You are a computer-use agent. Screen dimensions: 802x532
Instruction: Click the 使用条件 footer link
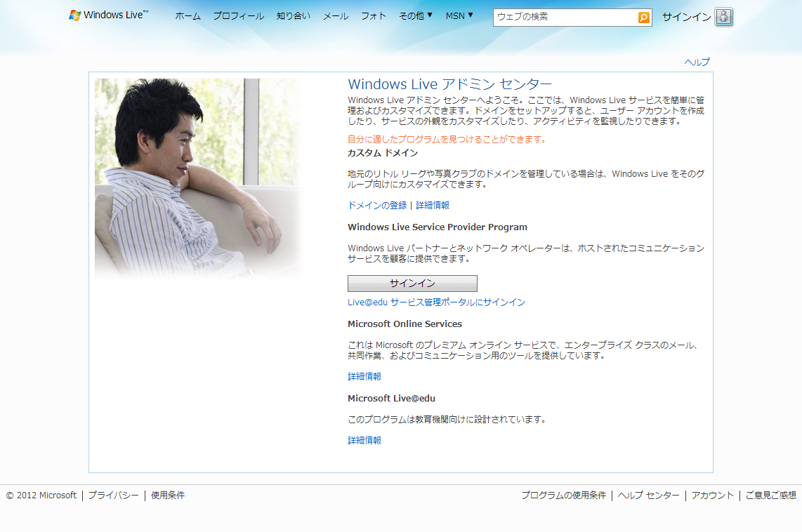click(168, 496)
